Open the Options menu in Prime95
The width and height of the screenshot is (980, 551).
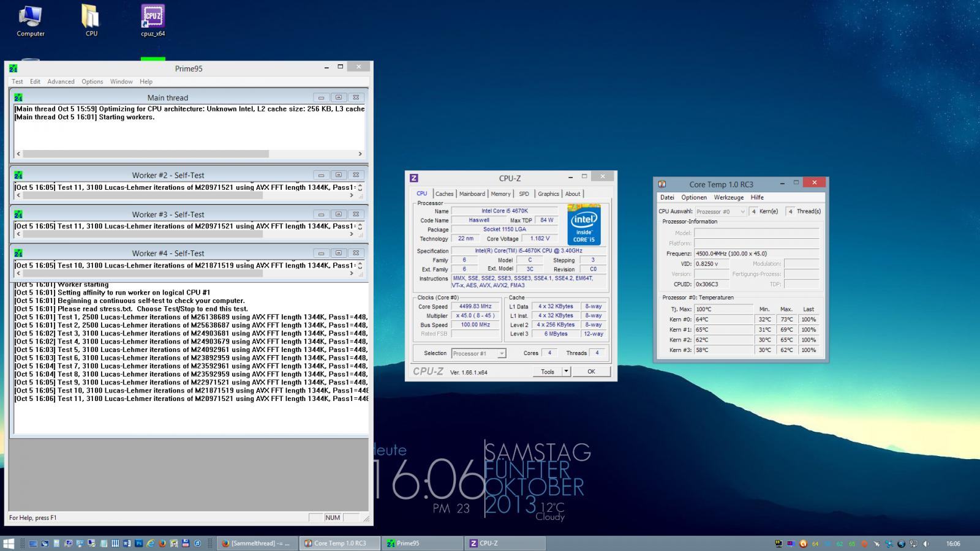click(x=92, y=81)
